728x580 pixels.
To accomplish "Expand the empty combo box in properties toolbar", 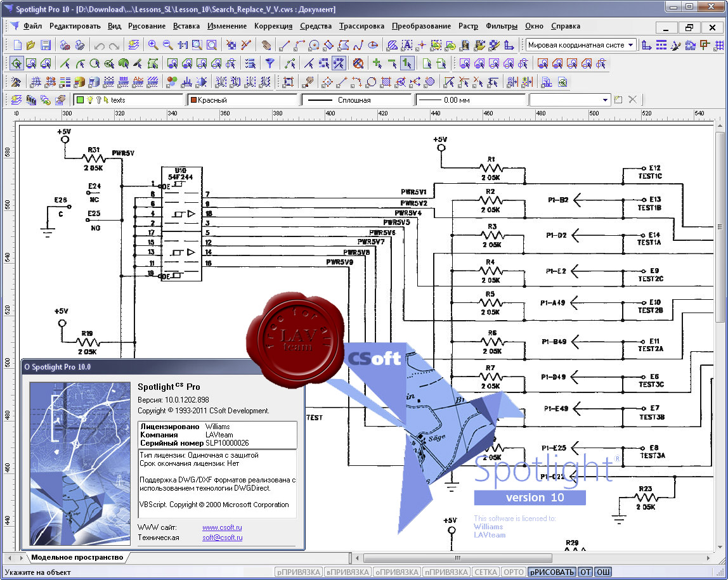I will coord(605,100).
